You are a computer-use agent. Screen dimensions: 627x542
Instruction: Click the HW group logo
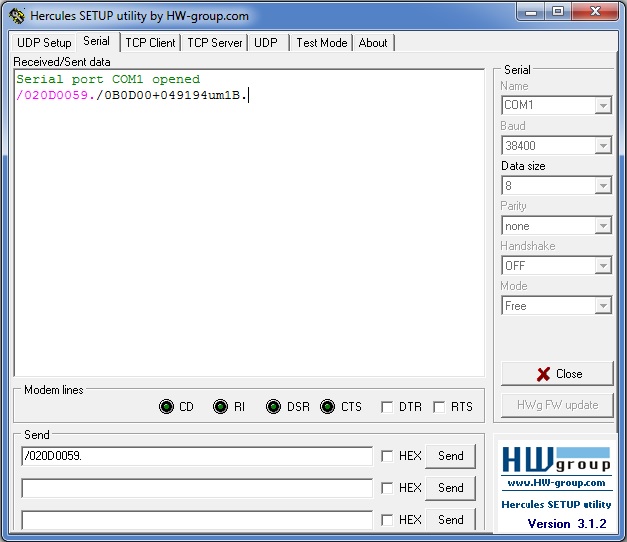(556, 459)
